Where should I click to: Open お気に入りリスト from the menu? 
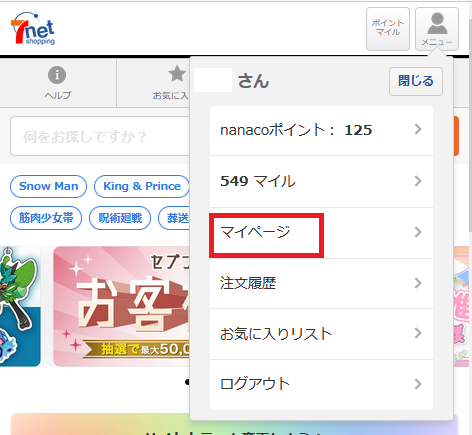tap(321, 334)
